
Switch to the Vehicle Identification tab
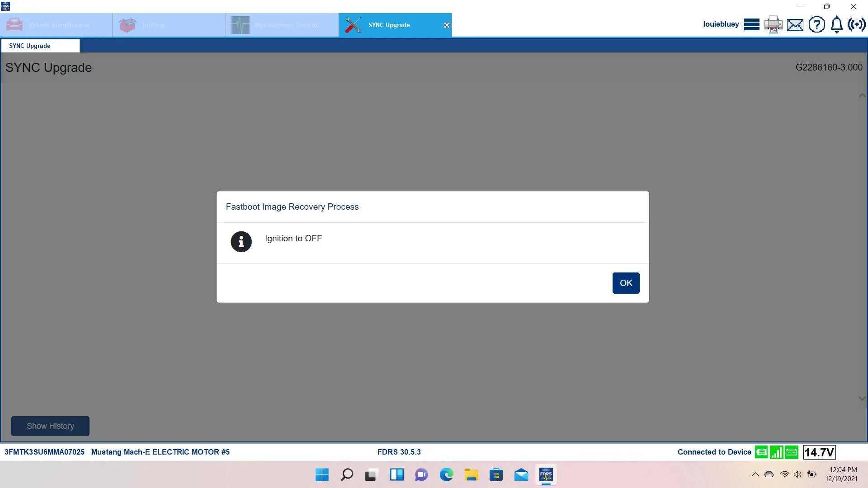click(57, 25)
